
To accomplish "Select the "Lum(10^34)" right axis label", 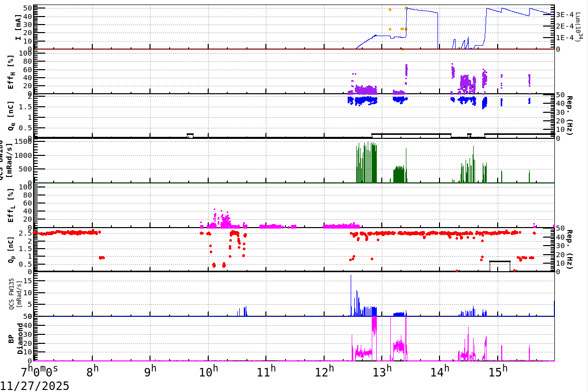I will 579,27.
